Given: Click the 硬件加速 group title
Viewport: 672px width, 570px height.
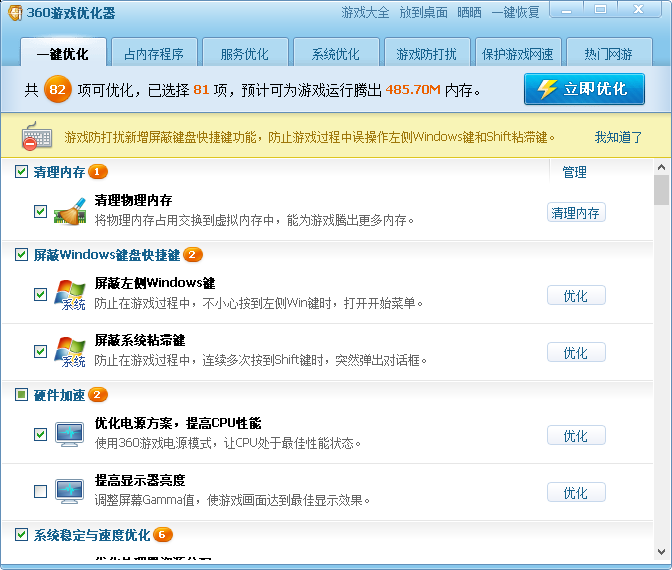Looking at the screenshot, I should [x=59, y=395].
